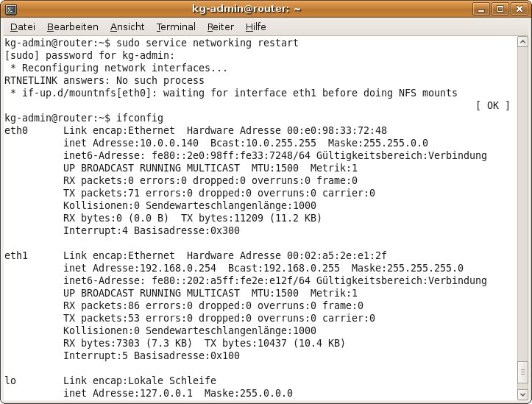Click the window title bar text

[265, 9]
